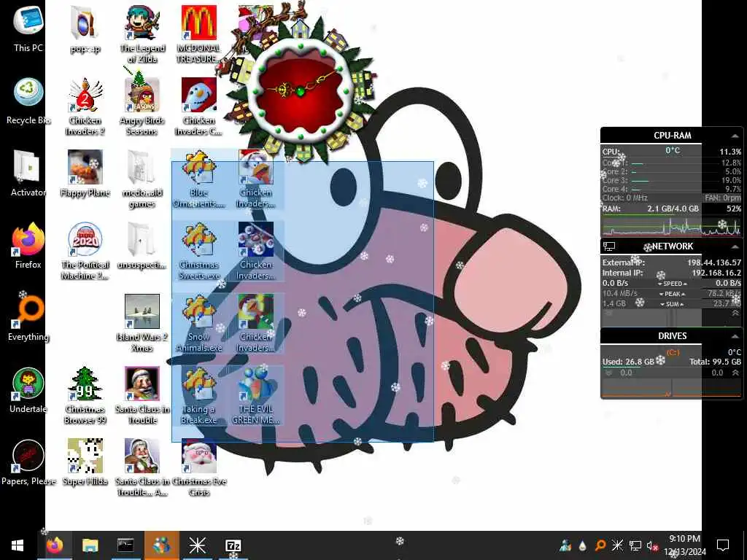This screenshot has height=560, width=747.
Task: Click the PEAK selector in Network widget
Action: coord(673,294)
